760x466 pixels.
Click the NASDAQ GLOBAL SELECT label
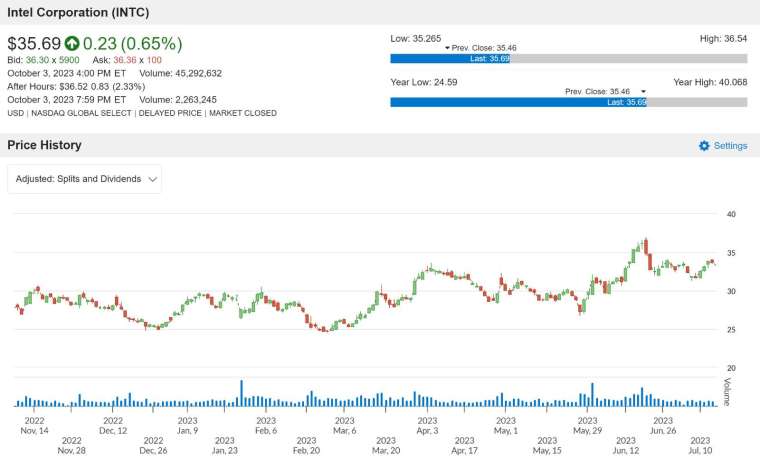click(x=81, y=113)
